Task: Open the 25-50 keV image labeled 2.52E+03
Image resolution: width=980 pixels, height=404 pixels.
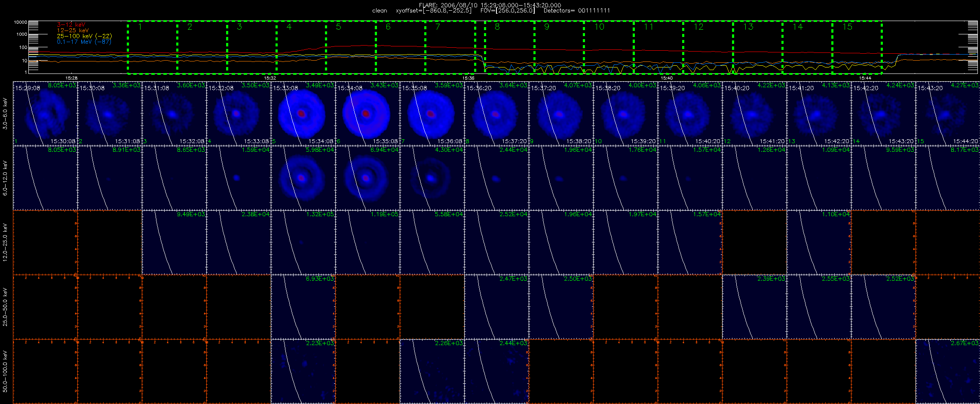Action: (x=884, y=307)
